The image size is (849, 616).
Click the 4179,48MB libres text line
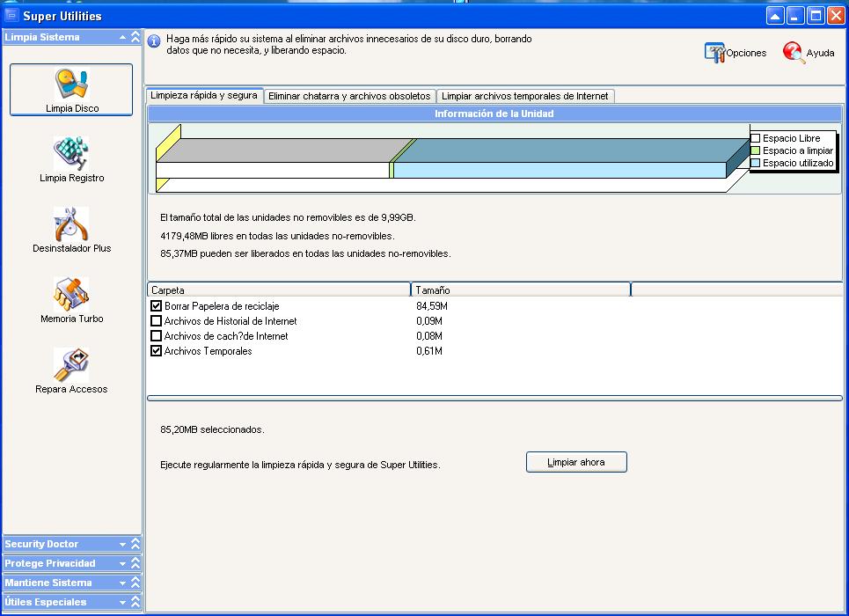277,236
